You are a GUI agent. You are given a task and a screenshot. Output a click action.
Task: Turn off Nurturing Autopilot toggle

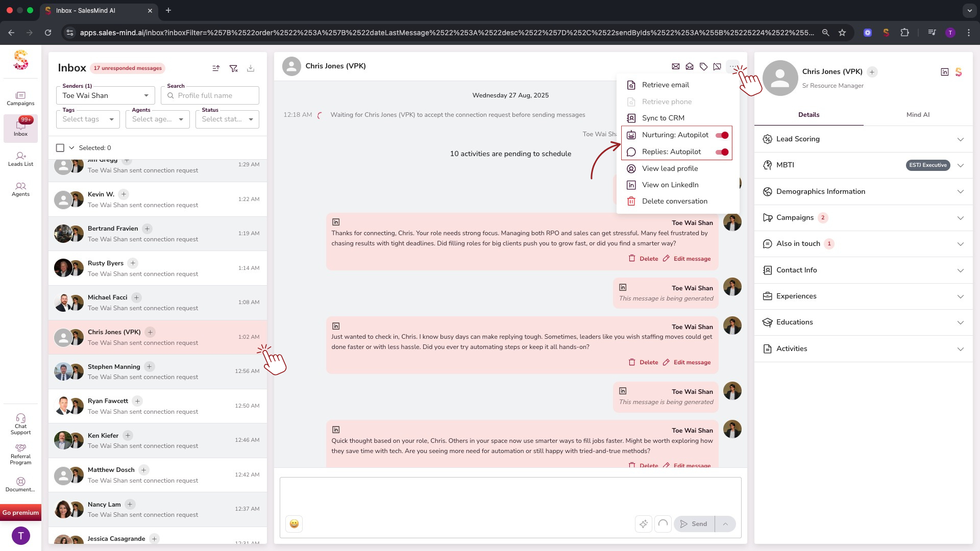coord(722,135)
